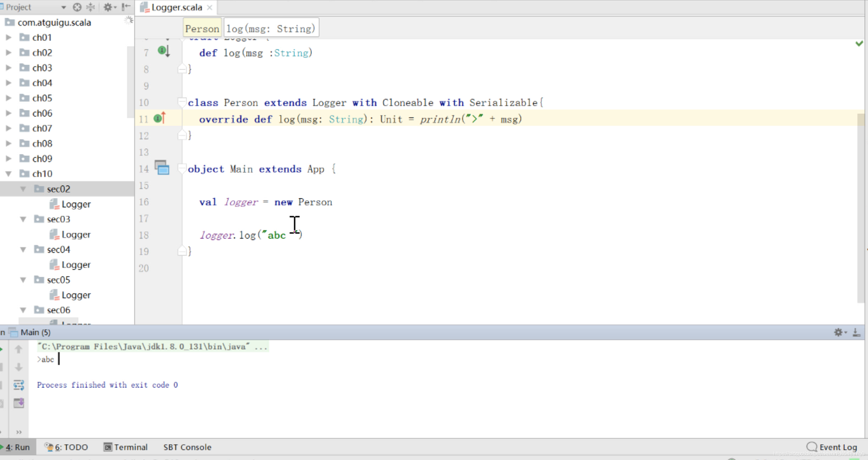868x460 pixels.
Task: Click 'println' on line 11
Action: [440, 119]
